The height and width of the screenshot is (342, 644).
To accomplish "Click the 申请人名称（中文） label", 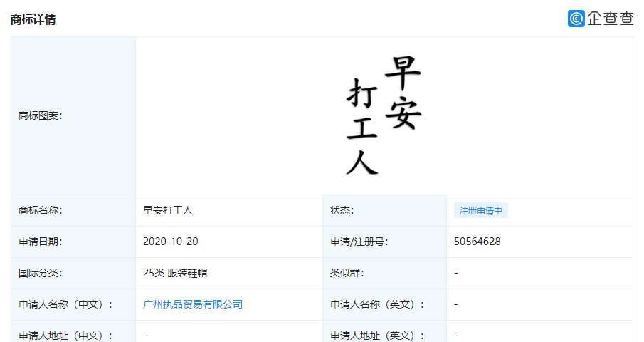I will click(x=65, y=304).
